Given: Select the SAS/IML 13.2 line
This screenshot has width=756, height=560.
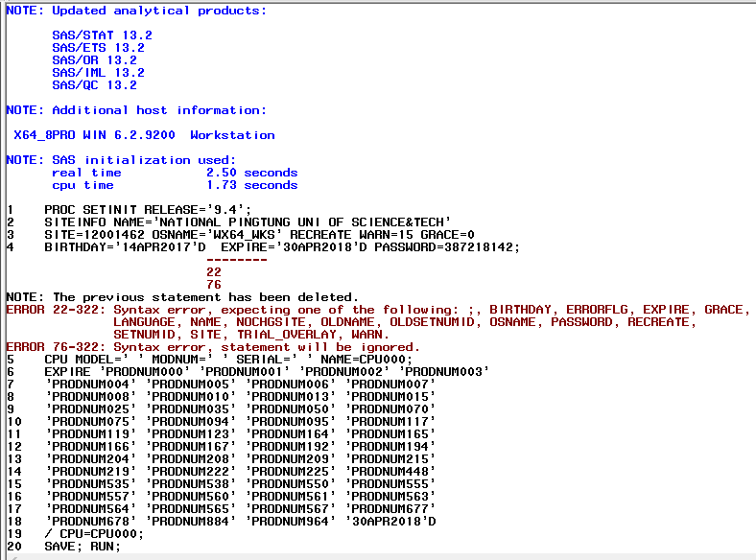Looking at the screenshot, I should [x=99, y=73].
